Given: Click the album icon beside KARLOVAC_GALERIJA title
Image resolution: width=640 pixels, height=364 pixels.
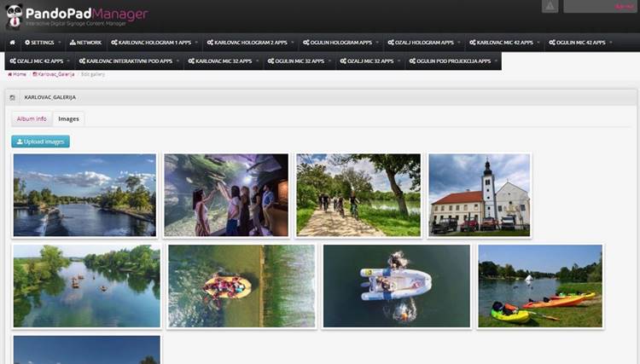Looking at the screenshot, I should click(12, 97).
